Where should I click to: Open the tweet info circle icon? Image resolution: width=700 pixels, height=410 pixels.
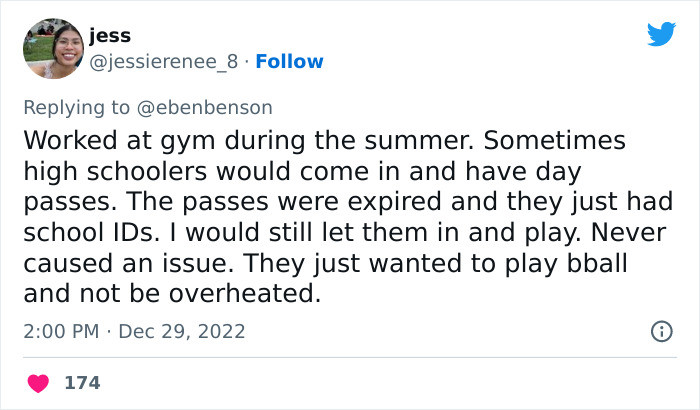tap(661, 331)
